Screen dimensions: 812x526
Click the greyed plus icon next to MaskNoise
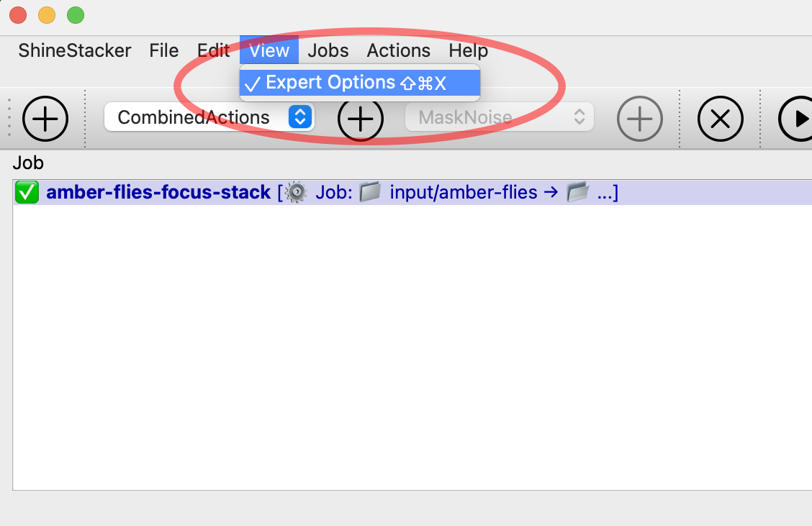pyautogui.click(x=639, y=119)
